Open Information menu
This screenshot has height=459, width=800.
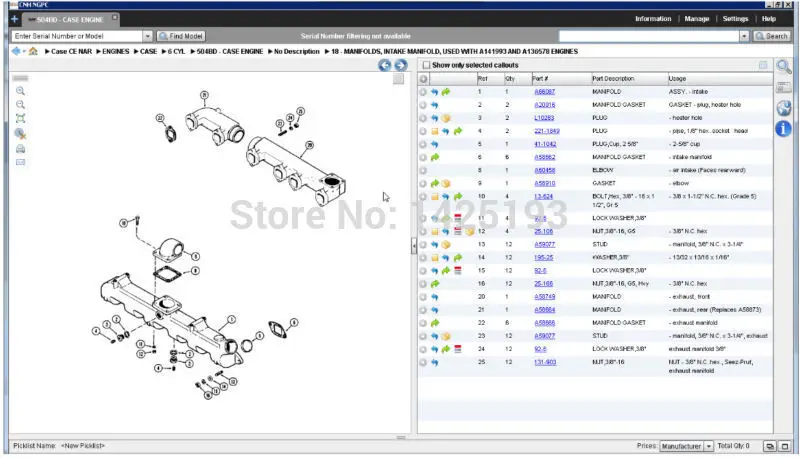653,19
